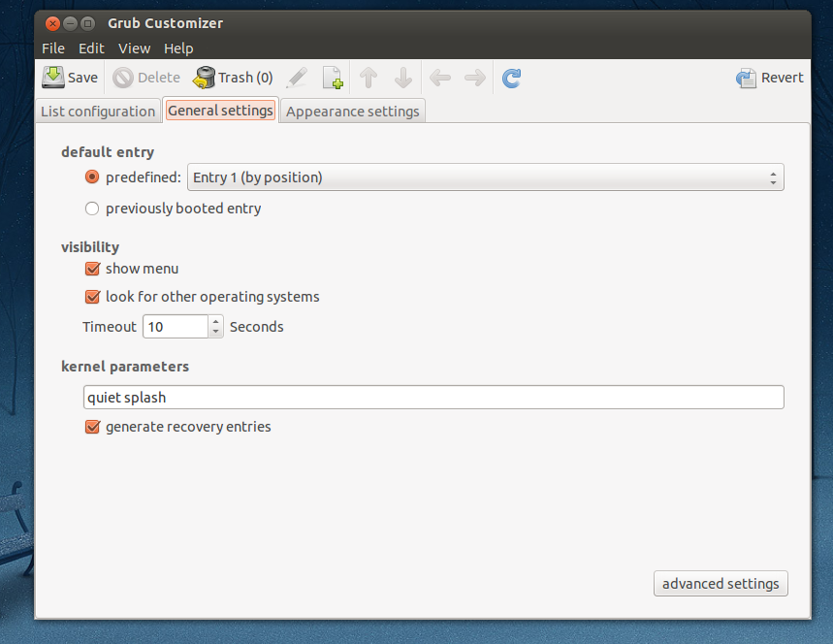Screen dimensions: 833x644
Task: Decrease Timeout with the down stepper arrow
Action: point(215,332)
